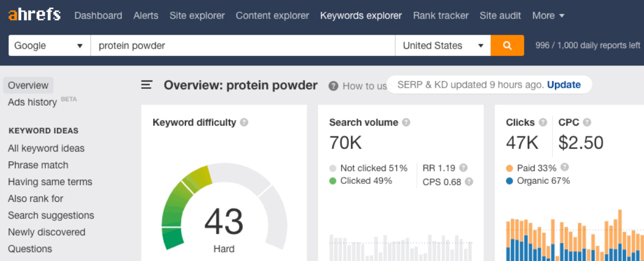Click the Search volume help icon
This screenshot has width=644, height=261.
coord(406,122)
